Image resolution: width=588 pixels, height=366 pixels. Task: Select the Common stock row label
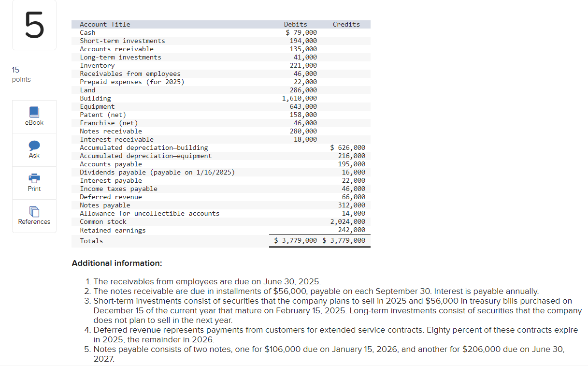click(103, 221)
